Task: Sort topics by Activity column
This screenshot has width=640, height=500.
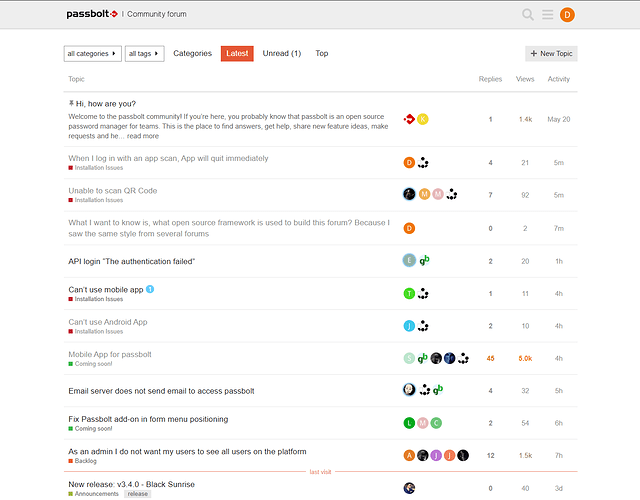Action: [x=558, y=79]
